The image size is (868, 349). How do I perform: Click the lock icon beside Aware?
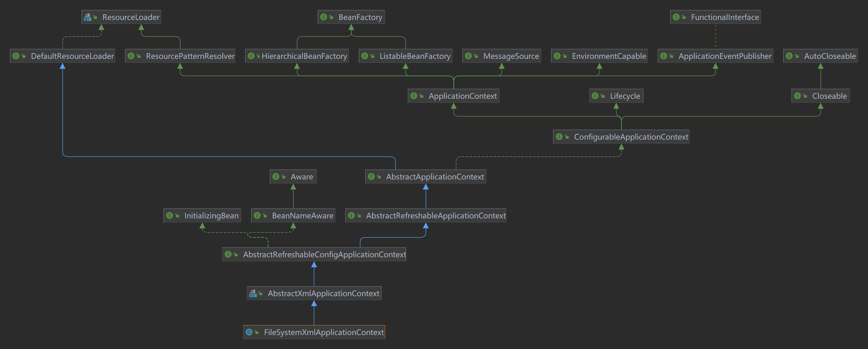click(x=283, y=176)
